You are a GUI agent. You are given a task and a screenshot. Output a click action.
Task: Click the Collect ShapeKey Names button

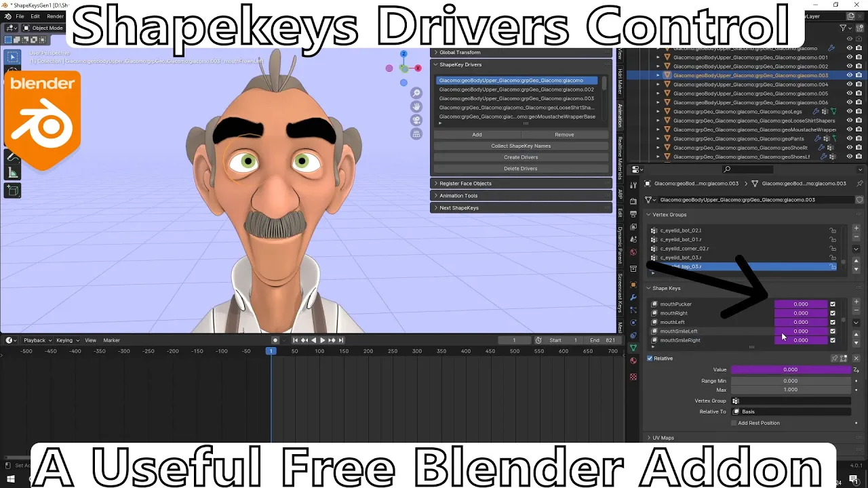click(x=521, y=146)
